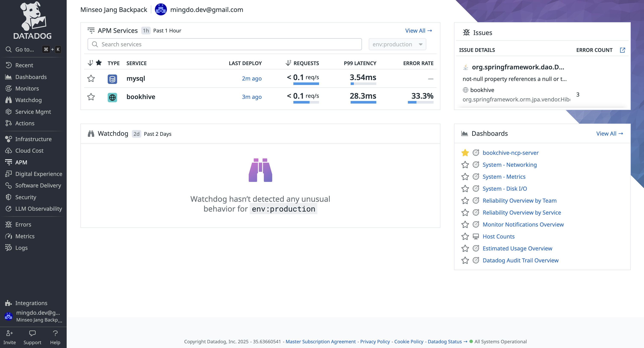644x348 pixels.
Task: Open the bookhive service
Action: (x=141, y=97)
